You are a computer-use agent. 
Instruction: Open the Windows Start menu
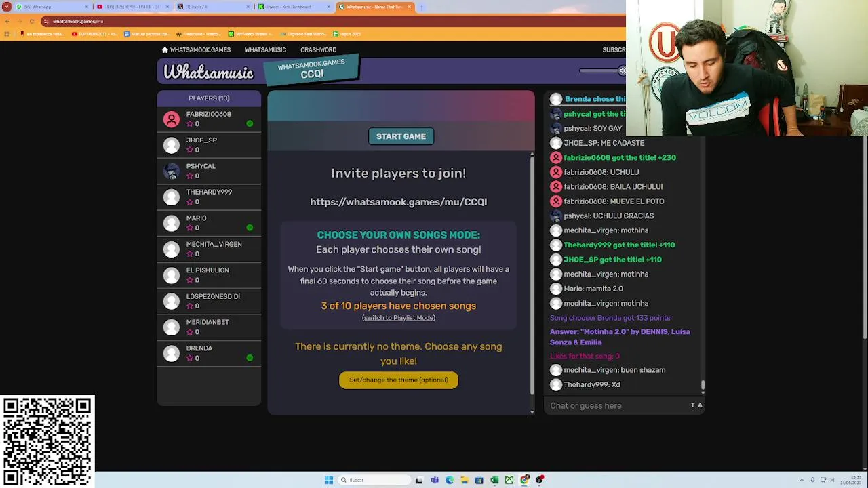329,480
